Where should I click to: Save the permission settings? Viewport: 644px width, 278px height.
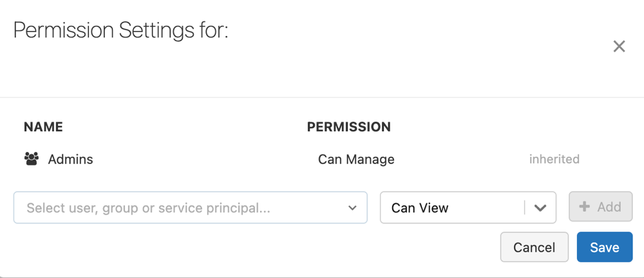604,247
